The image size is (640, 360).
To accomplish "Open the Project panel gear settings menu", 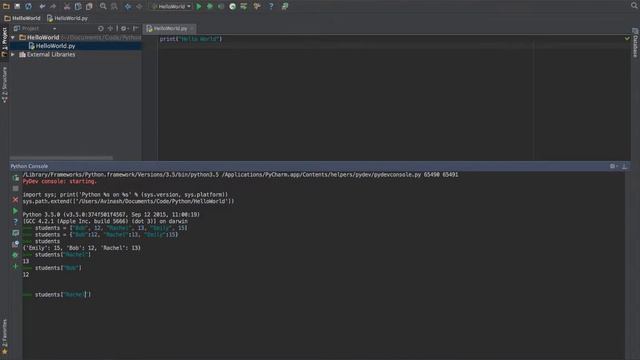I will pos(124,29).
